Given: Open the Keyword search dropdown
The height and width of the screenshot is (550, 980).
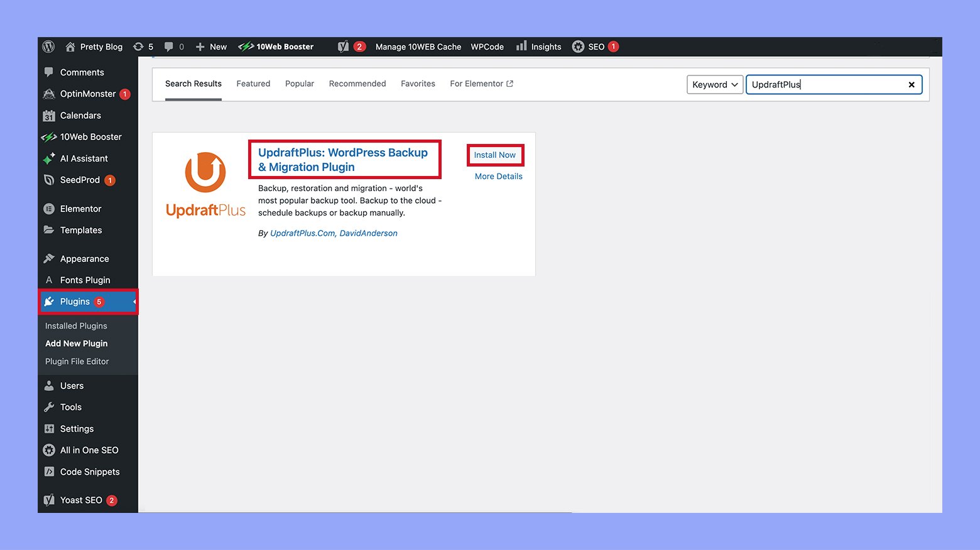Looking at the screenshot, I should coord(714,84).
